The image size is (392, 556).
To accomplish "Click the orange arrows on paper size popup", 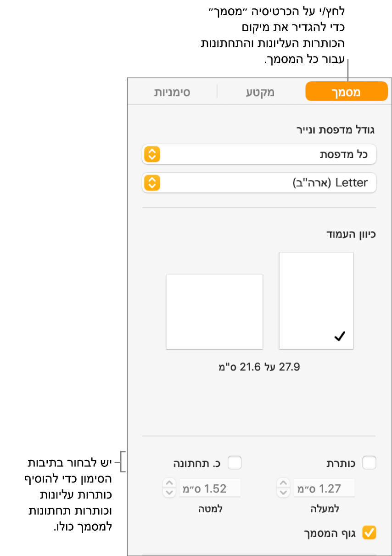I will pyautogui.click(x=152, y=183).
